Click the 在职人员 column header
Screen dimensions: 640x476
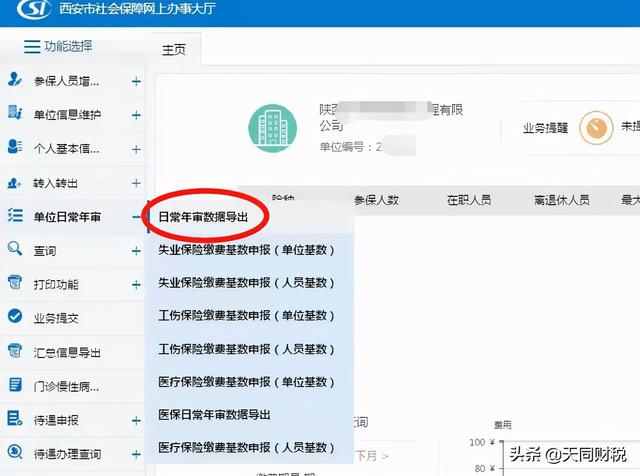tap(469, 200)
